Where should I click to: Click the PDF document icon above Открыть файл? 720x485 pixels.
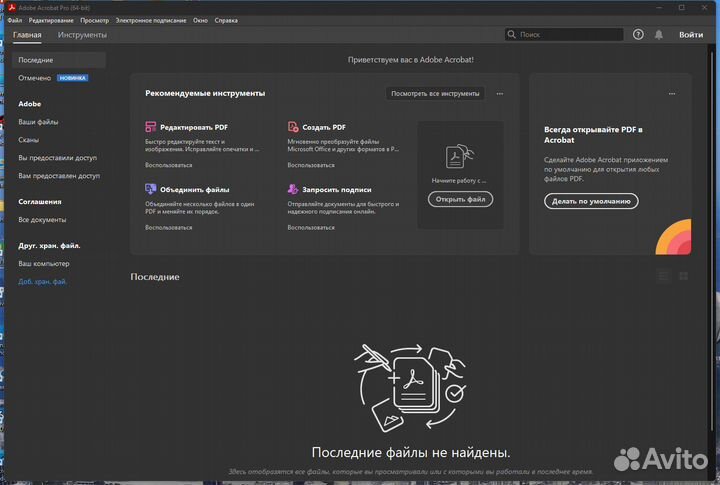[x=460, y=156]
